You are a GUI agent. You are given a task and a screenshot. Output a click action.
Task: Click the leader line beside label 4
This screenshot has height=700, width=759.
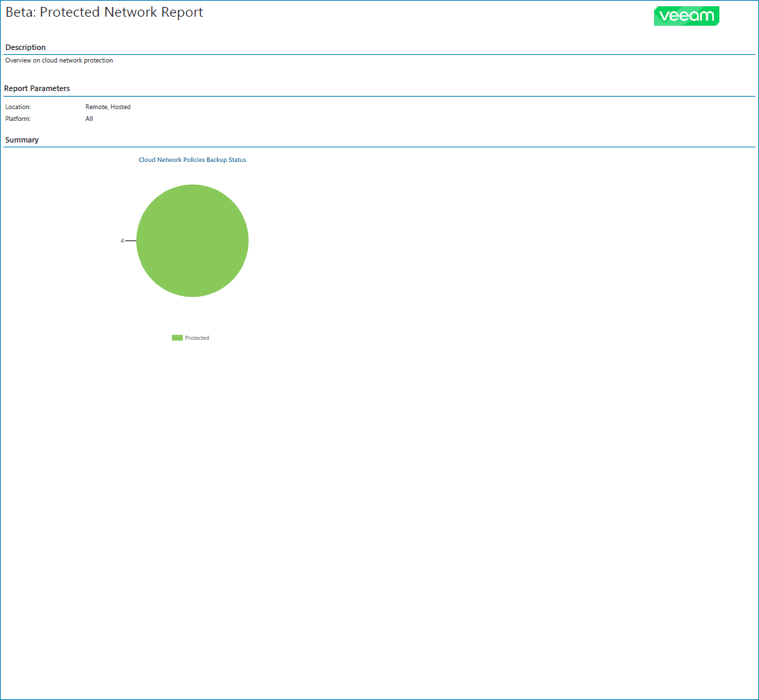131,241
